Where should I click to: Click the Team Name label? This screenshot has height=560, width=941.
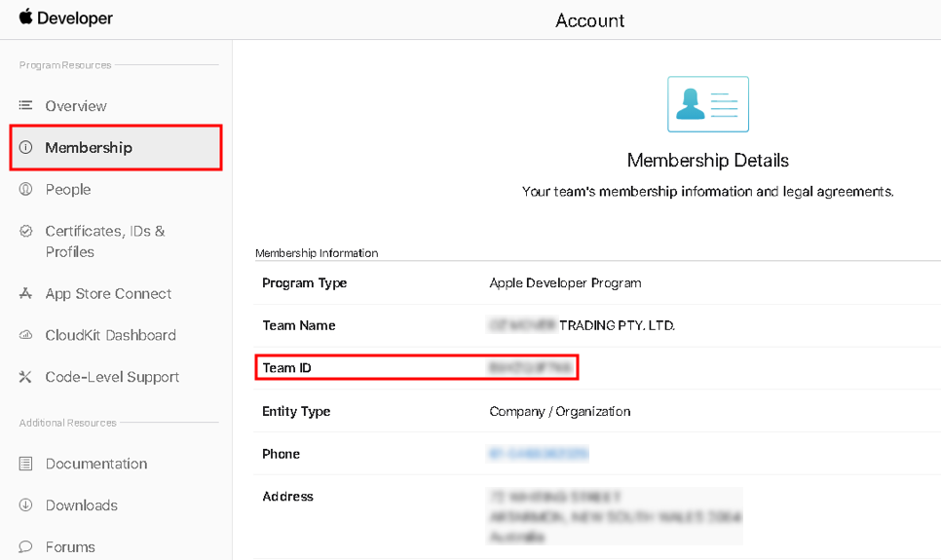(299, 325)
